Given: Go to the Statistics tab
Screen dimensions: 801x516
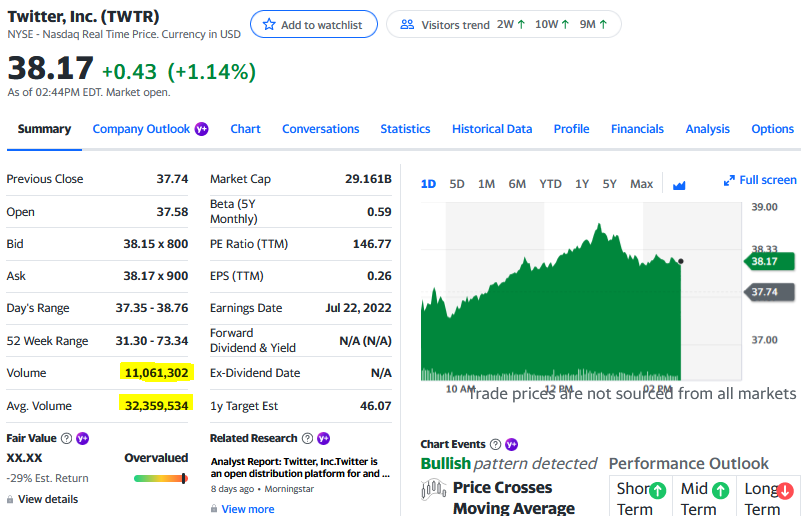Looking at the screenshot, I should pos(405,129).
